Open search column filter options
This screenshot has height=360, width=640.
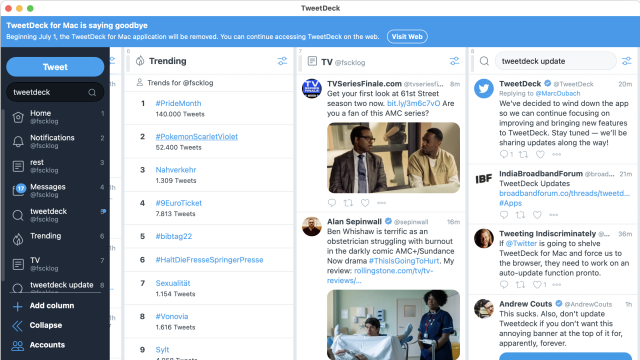click(627, 61)
